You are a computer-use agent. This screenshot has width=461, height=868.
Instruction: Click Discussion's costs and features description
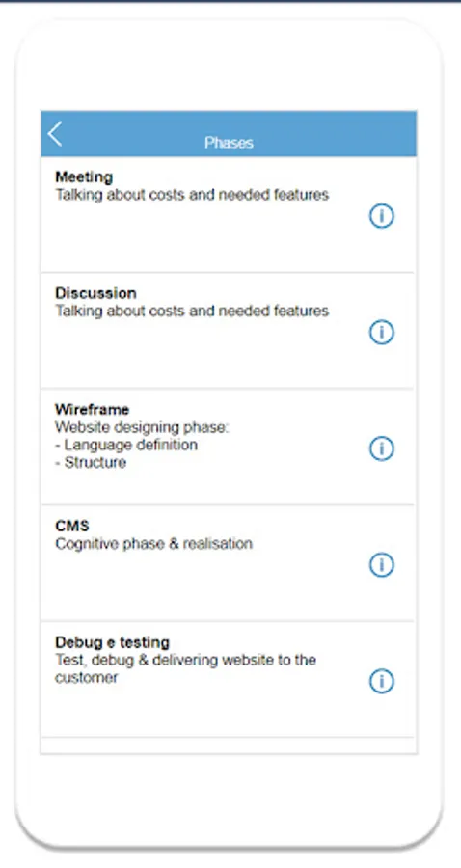click(x=192, y=312)
